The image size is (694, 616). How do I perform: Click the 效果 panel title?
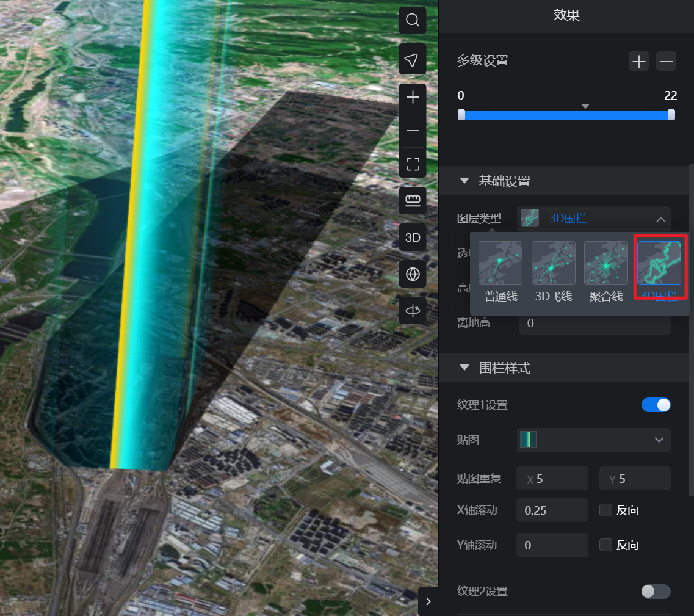(566, 15)
